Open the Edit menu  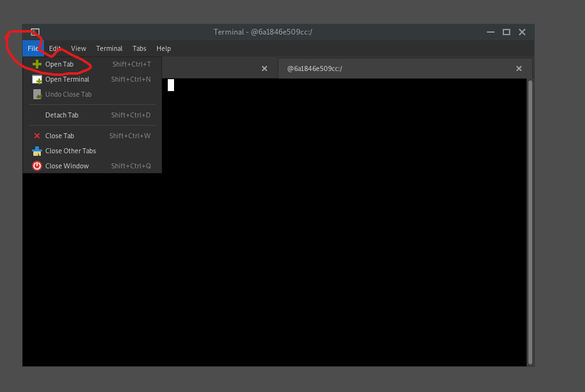[x=55, y=48]
